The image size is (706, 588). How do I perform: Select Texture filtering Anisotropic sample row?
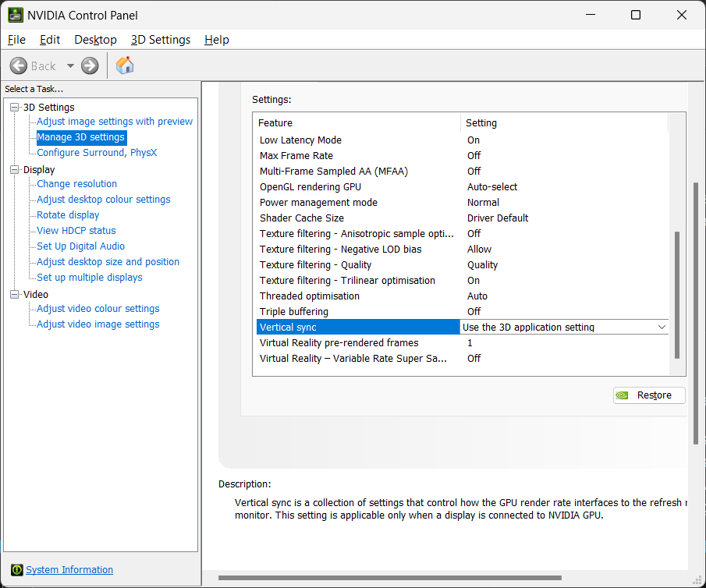[463, 234]
